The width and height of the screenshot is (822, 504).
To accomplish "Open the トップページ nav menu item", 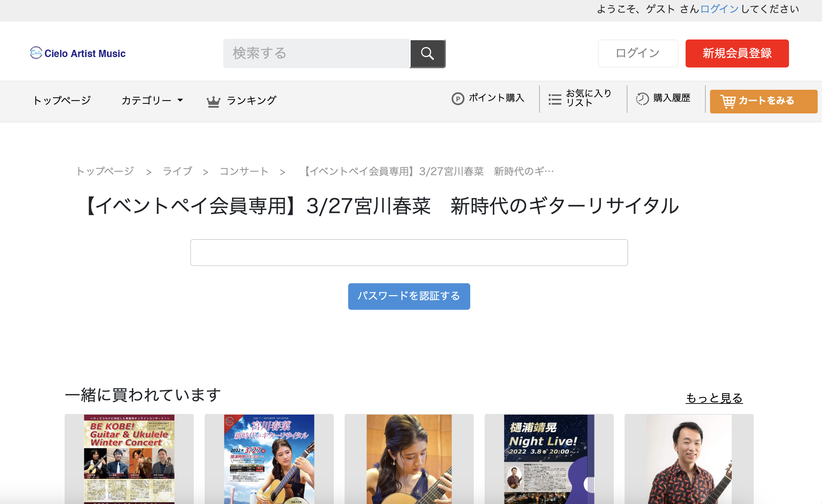I will click(62, 100).
